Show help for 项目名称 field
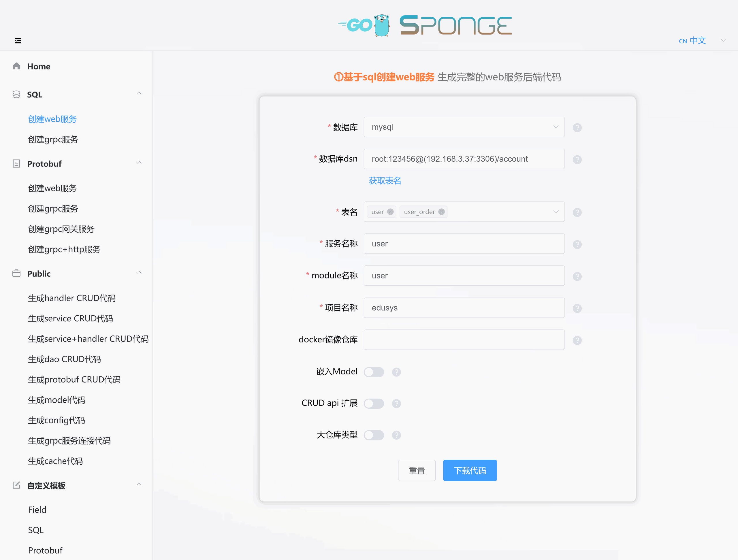Viewport: 738px width, 560px height. 577,308
